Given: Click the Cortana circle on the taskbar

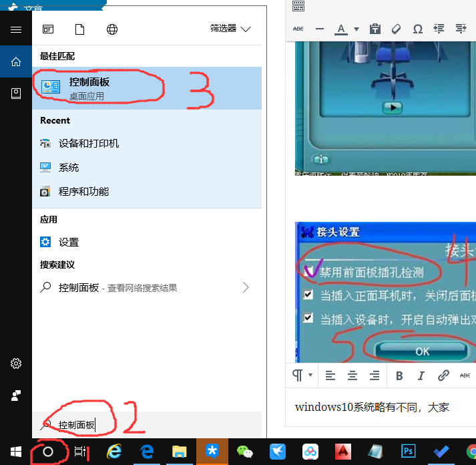Looking at the screenshot, I should [x=48, y=452].
